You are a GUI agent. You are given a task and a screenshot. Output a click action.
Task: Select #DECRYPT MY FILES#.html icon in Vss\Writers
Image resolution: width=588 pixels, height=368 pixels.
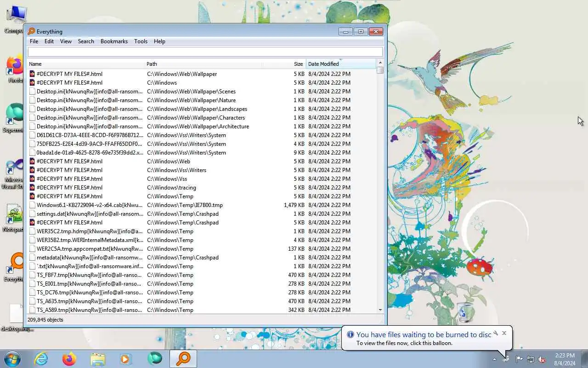point(32,170)
